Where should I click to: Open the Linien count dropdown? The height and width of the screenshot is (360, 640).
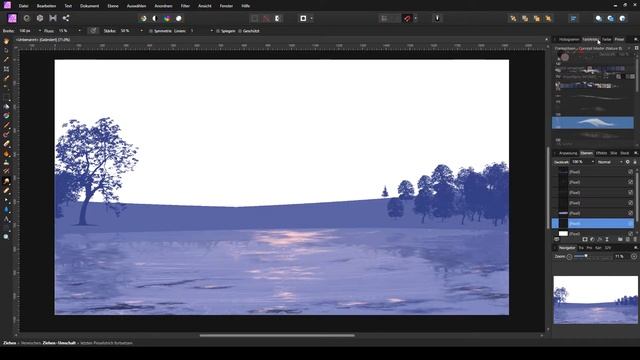click(211, 31)
